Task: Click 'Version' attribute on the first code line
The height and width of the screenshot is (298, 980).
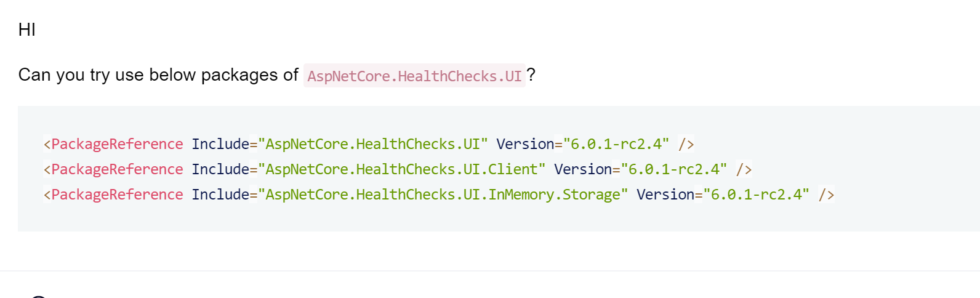Action: pos(525,144)
